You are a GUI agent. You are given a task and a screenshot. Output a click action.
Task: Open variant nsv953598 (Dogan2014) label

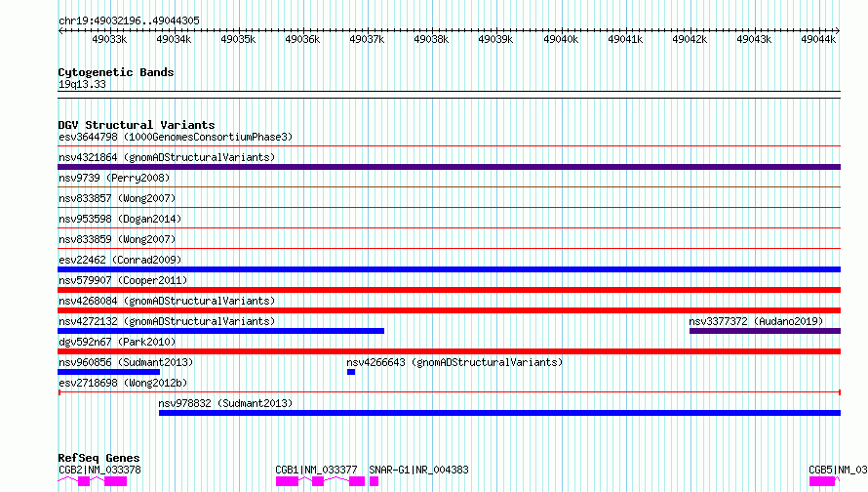pyautogui.click(x=120, y=219)
